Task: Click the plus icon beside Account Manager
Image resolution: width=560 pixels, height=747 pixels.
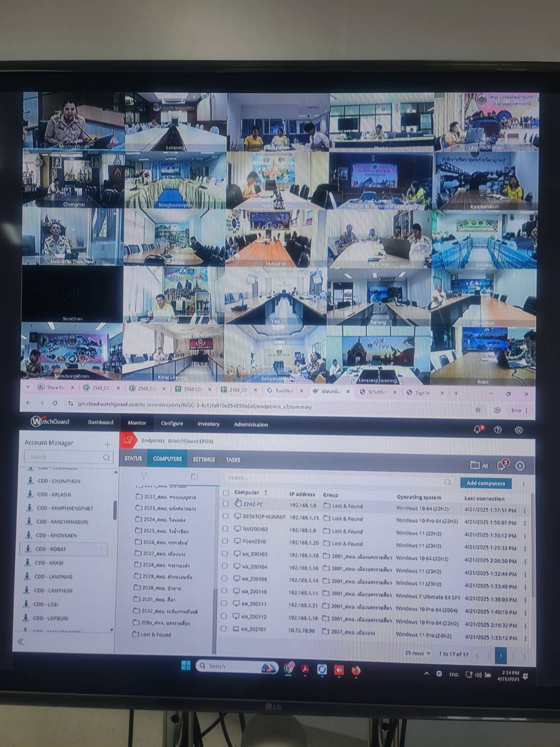Action: point(107,444)
